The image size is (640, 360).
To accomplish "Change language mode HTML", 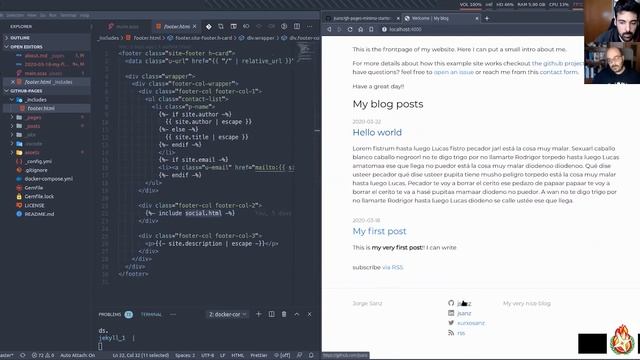I will click(238, 356).
